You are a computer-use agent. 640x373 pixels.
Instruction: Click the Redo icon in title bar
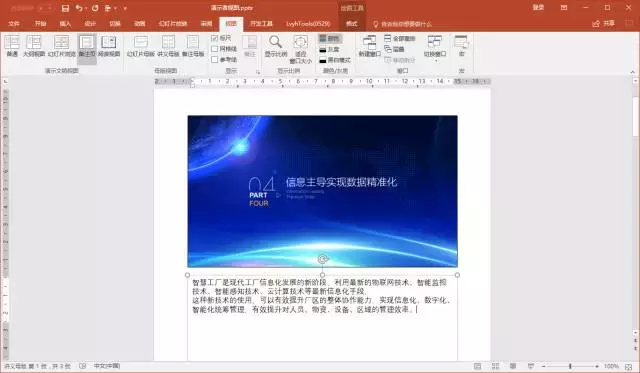pos(95,8)
